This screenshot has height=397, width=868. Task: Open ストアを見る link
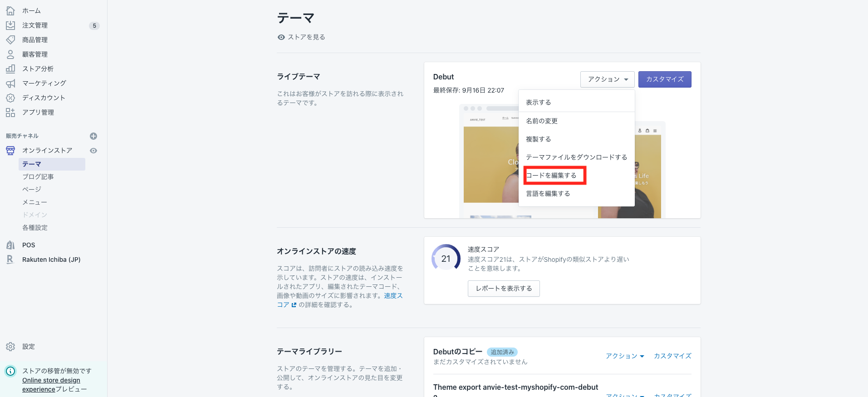[x=306, y=37]
